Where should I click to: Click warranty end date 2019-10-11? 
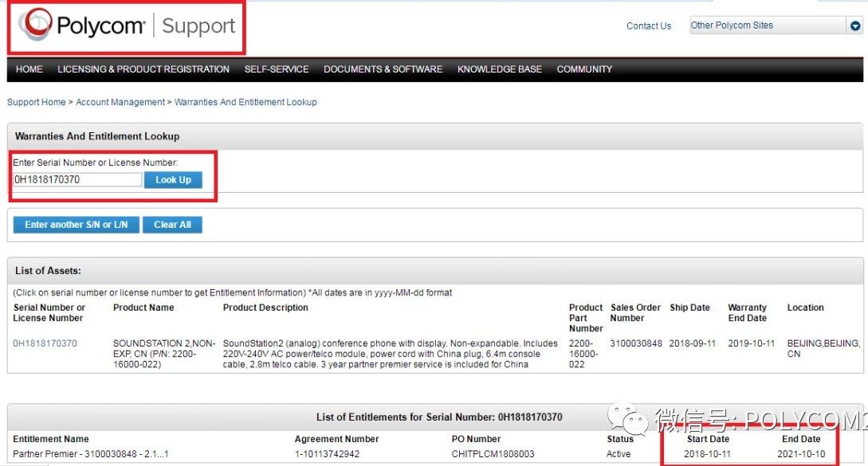[751, 343]
